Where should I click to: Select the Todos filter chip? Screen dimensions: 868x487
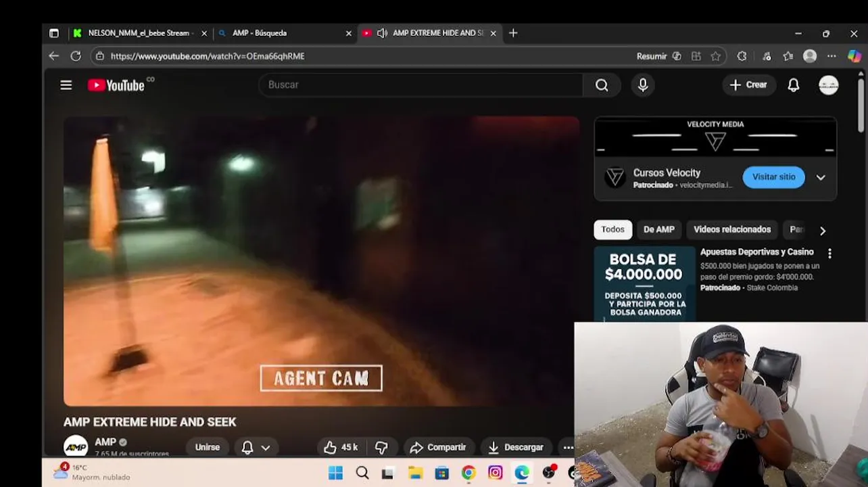613,230
